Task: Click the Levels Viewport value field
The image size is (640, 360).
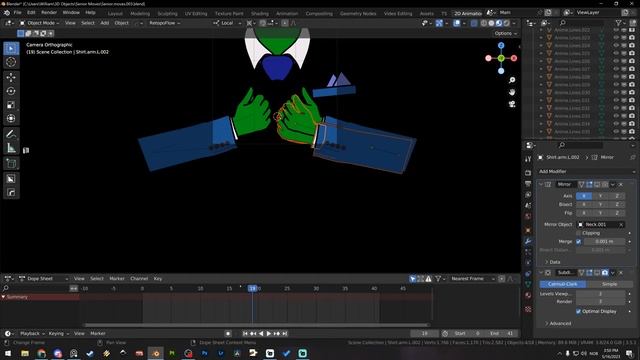Action: (x=600, y=294)
